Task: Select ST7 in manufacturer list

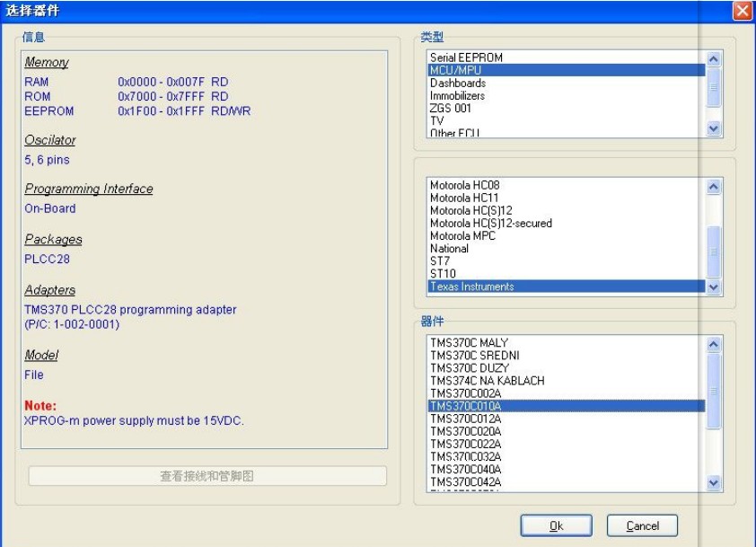Action: pos(566,261)
